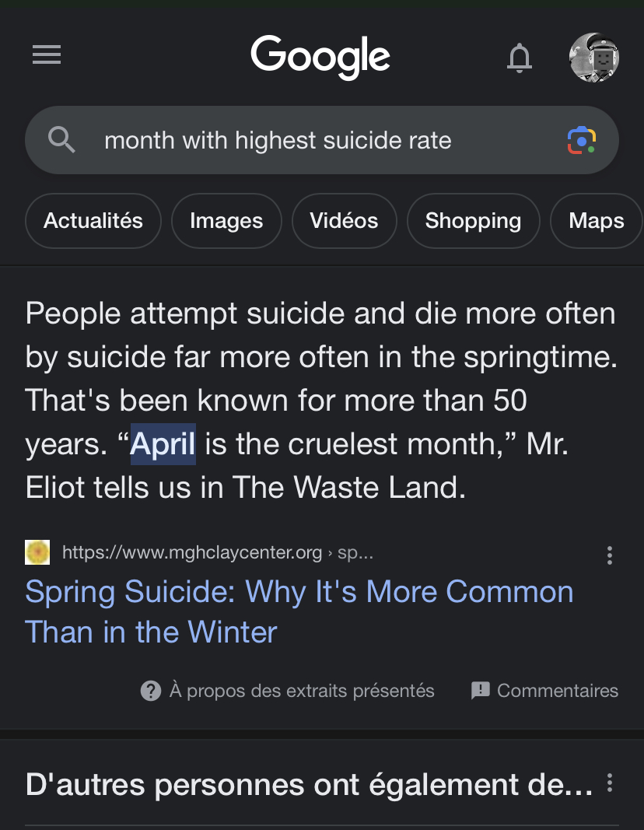644x830 pixels.
Task: Click the Commentaires feedback button
Action: click(544, 691)
